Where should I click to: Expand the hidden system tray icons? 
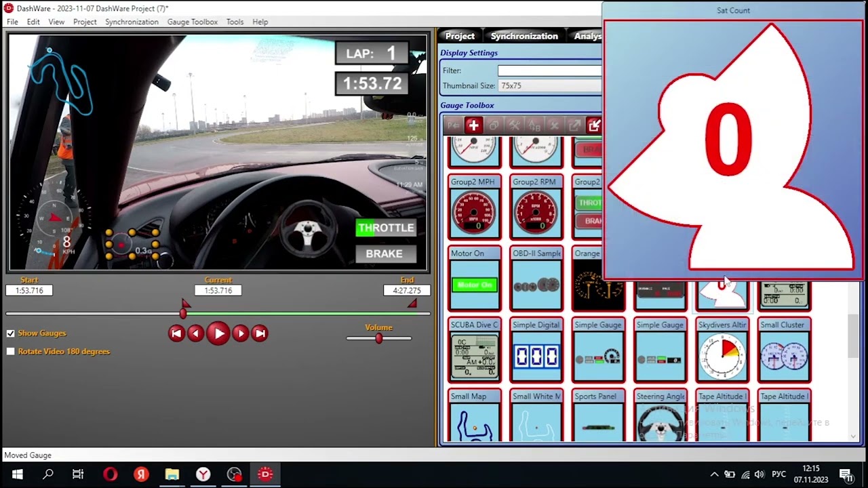[x=714, y=474]
